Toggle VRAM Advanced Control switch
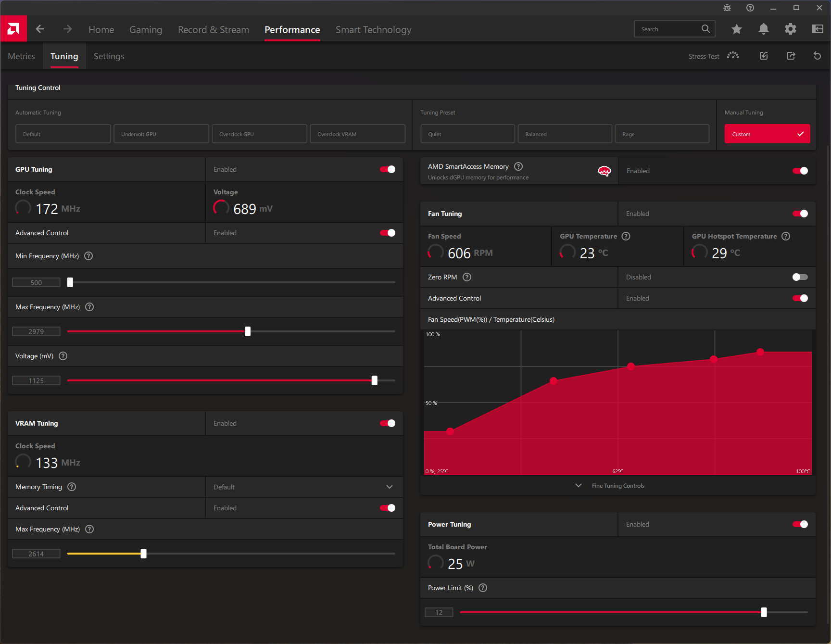The height and width of the screenshot is (644, 831). pyautogui.click(x=388, y=508)
